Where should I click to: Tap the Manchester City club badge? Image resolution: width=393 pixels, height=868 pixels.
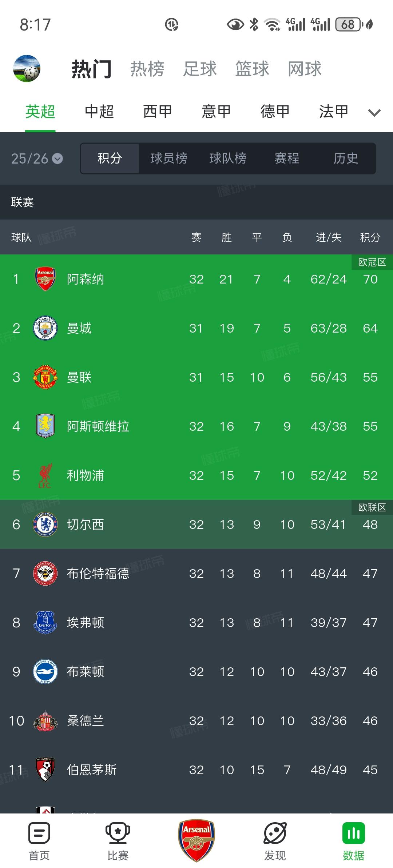tap(45, 328)
